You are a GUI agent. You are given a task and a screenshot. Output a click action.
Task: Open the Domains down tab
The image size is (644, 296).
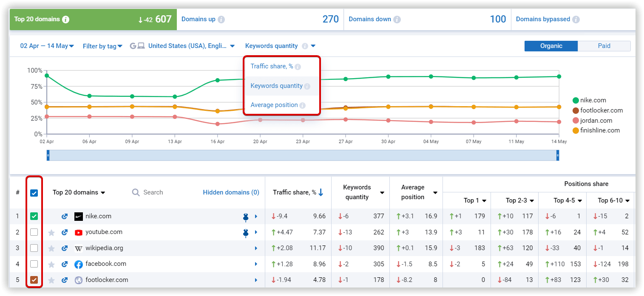click(x=427, y=20)
